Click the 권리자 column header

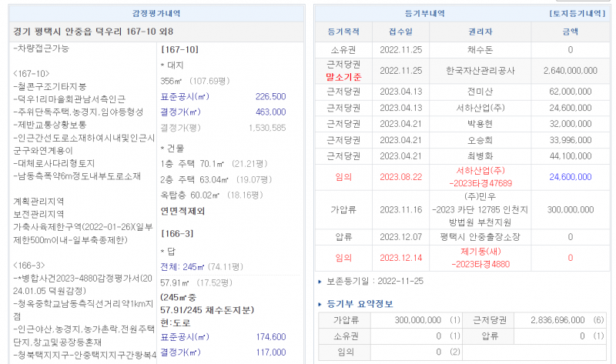[x=480, y=32]
